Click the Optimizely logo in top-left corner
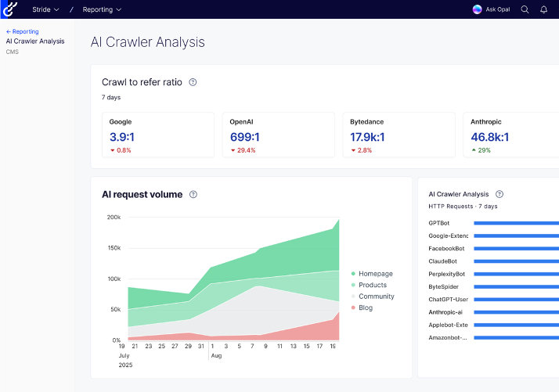The height and width of the screenshot is (392, 559). pyautogui.click(x=11, y=9)
